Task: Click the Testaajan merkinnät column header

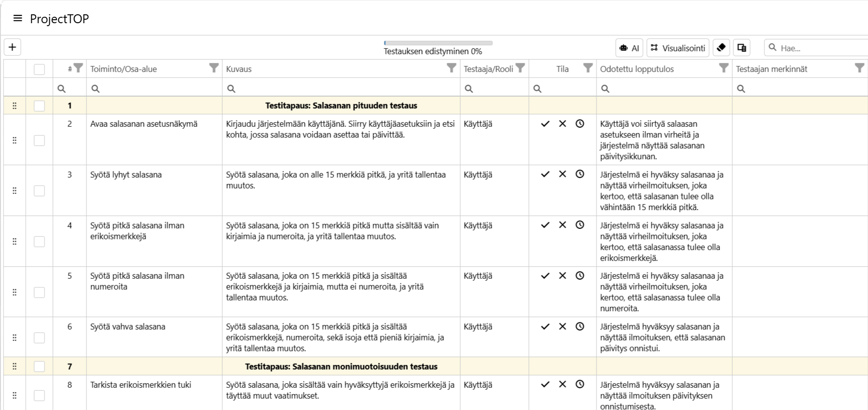Action: point(772,69)
